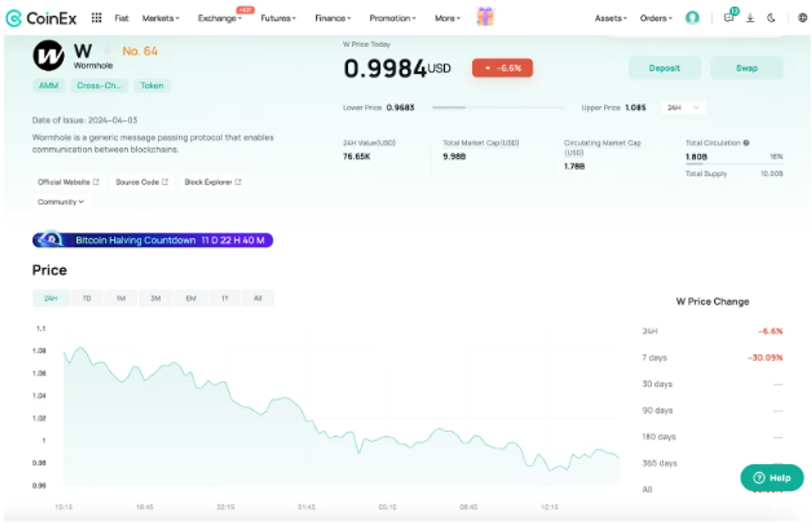The width and height of the screenshot is (812, 530).
Task: Click the -6.6% price change badge
Action: pyautogui.click(x=502, y=68)
